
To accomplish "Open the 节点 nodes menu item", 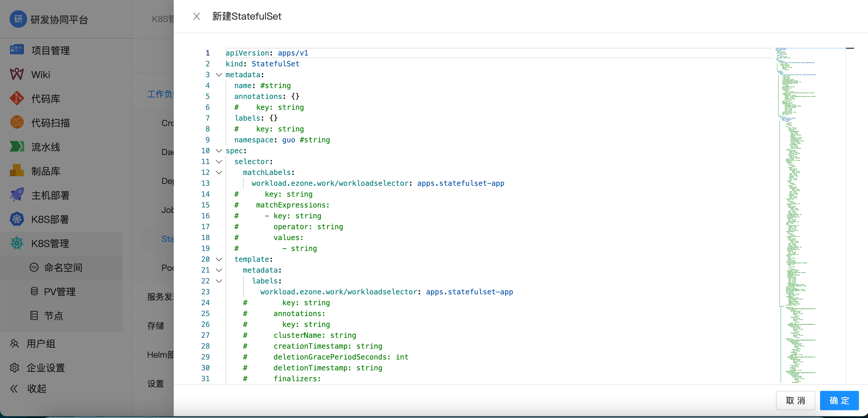I will (x=54, y=315).
